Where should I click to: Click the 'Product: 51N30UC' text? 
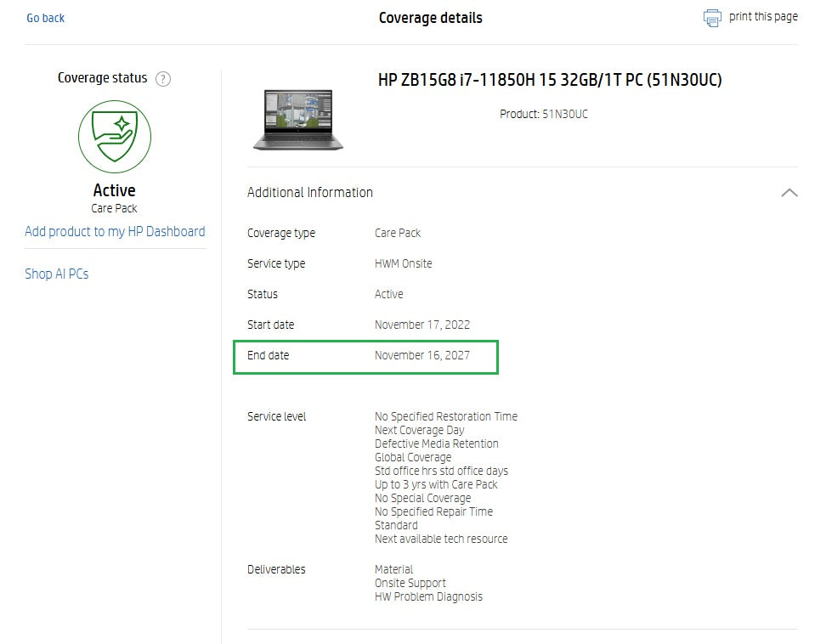pos(544,114)
